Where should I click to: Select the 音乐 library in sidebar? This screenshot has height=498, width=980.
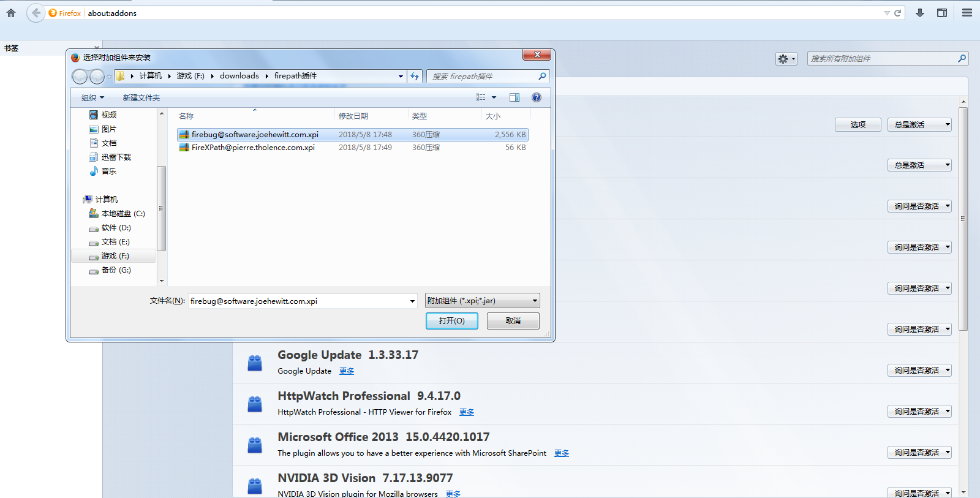109,171
